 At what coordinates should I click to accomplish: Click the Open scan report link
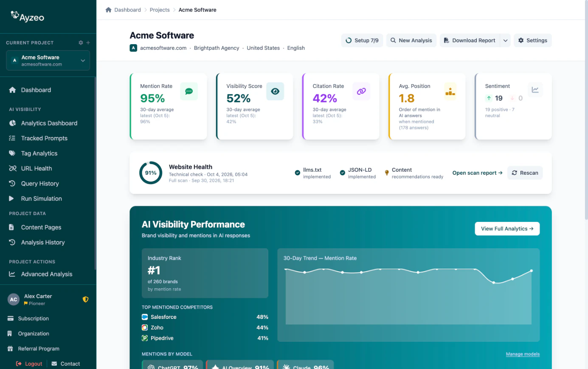[x=478, y=173]
